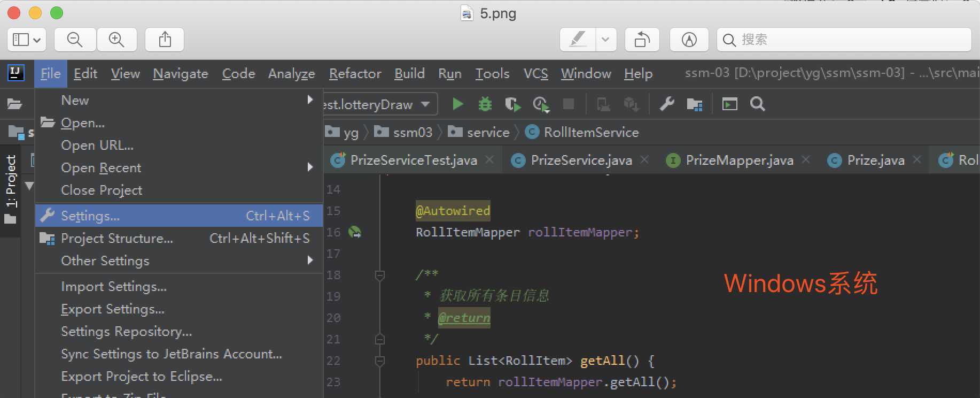The height and width of the screenshot is (398, 980).
Task: Click RollItemService breadcrumb class
Action: point(582,132)
